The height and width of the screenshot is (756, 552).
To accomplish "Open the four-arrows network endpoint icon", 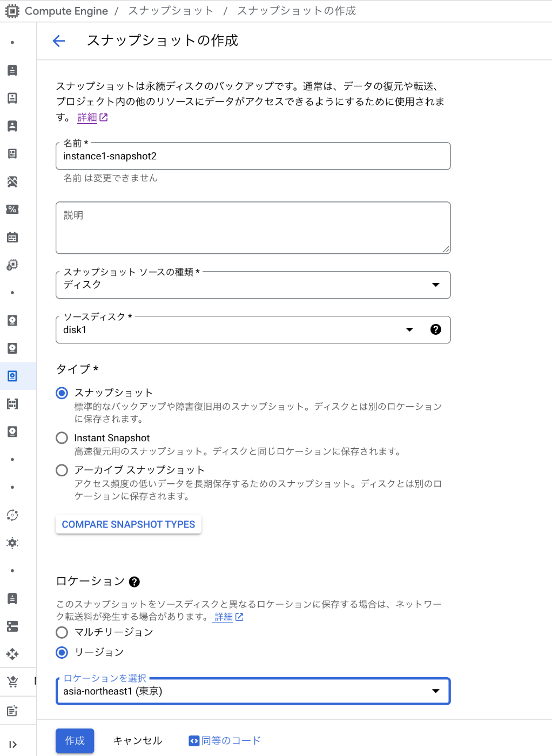I will 12,654.
